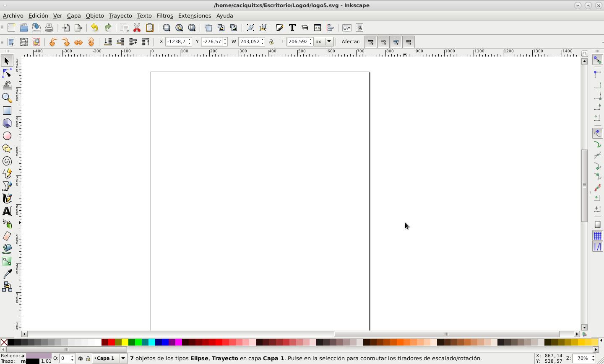Toggle scaling of stroke width
Viewport: 604px width, 364px height.
pos(371,42)
